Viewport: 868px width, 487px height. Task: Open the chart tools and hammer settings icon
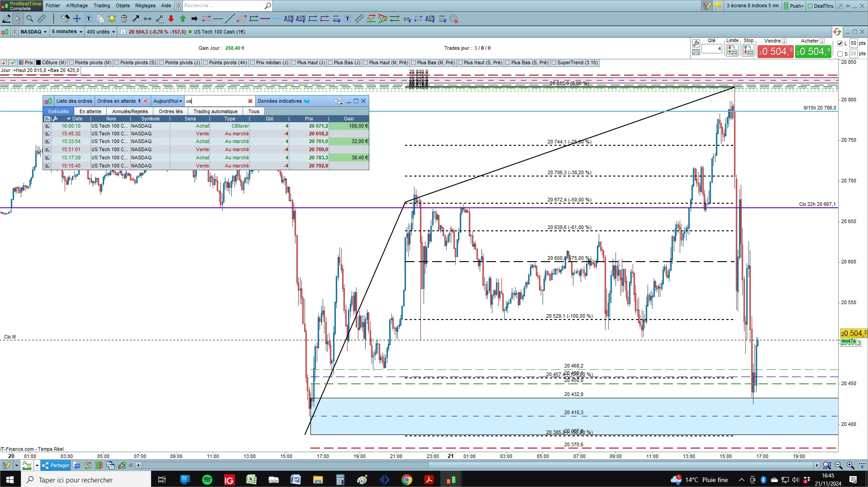coord(65,19)
